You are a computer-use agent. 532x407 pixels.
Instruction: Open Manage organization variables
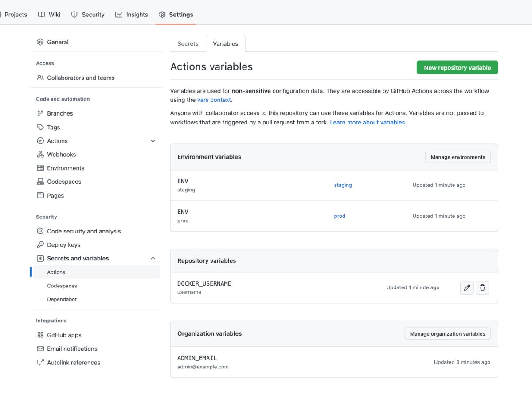pyautogui.click(x=447, y=334)
